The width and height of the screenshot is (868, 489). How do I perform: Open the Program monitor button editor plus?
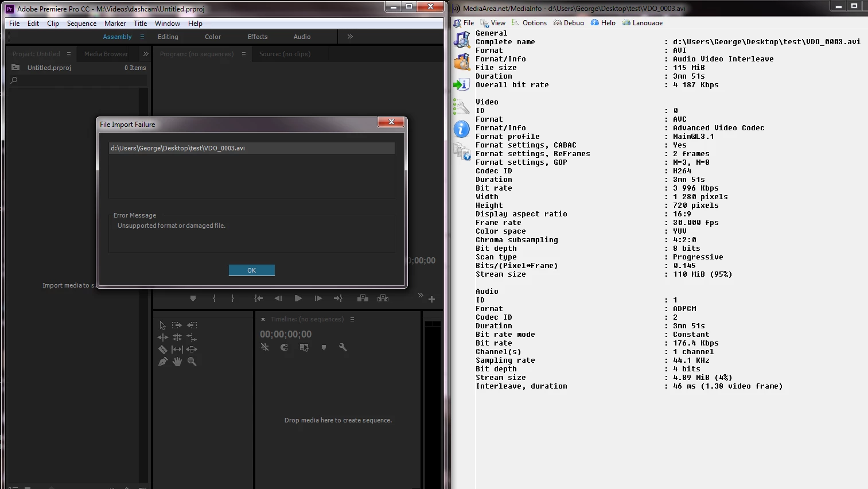(431, 299)
